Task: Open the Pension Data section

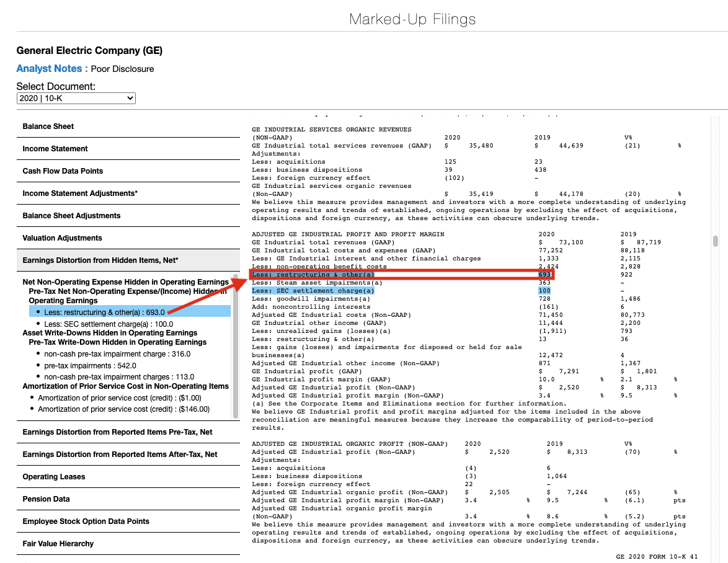Action: pyautogui.click(x=128, y=499)
